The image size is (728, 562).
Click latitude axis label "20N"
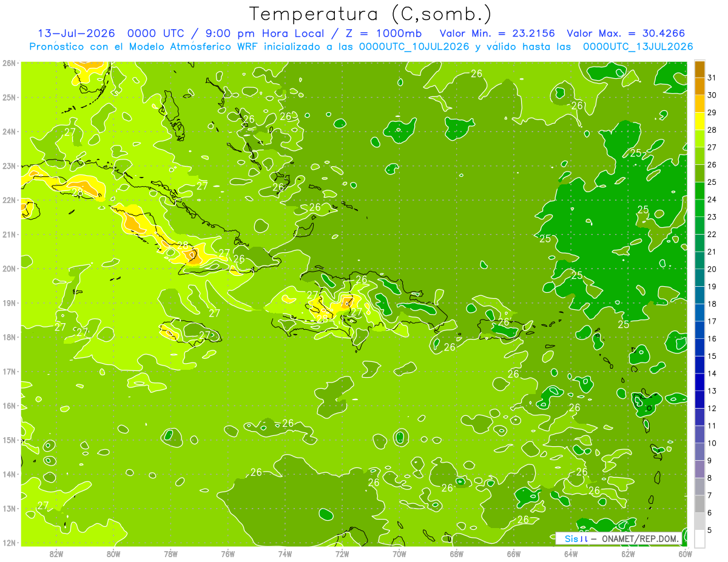pos(8,269)
